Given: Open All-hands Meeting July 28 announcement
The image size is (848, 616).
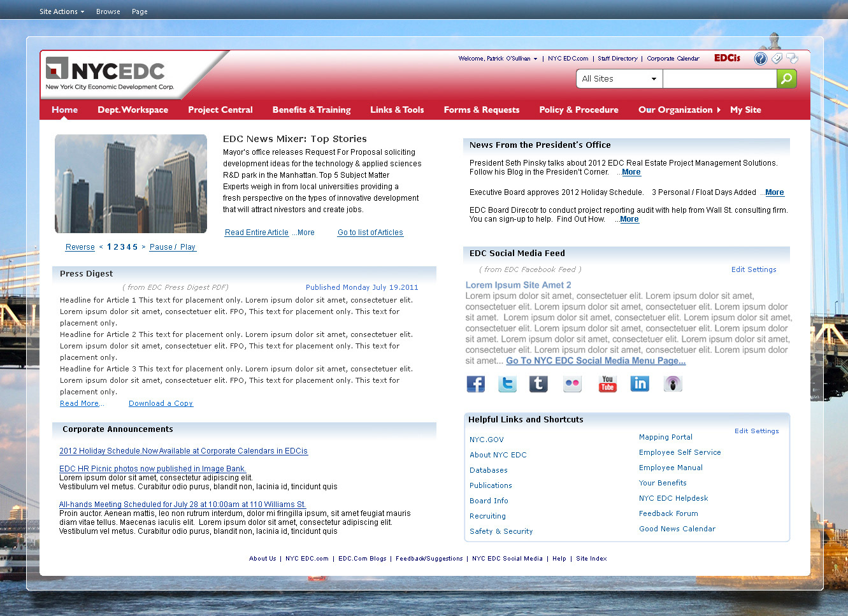Looking at the screenshot, I should 182,505.
